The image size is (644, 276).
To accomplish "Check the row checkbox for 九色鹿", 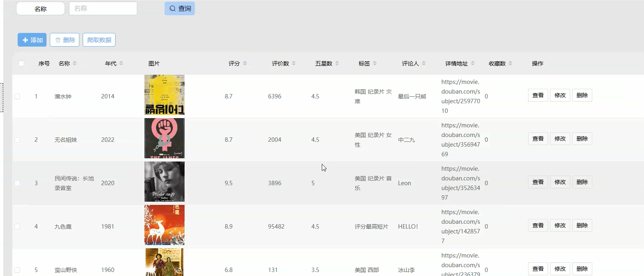I will point(17,227).
